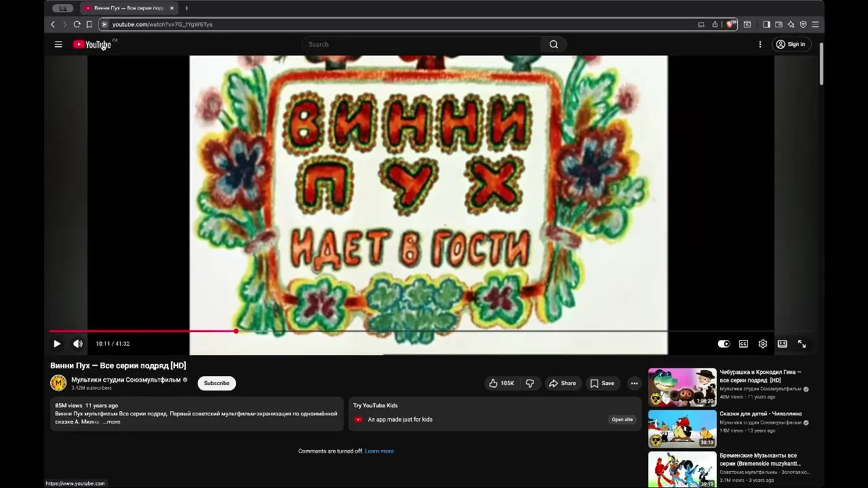The height and width of the screenshot is (488, 868).
Task: Click the picture-in-picture icon in the address bar
Action: click(701, 24)
